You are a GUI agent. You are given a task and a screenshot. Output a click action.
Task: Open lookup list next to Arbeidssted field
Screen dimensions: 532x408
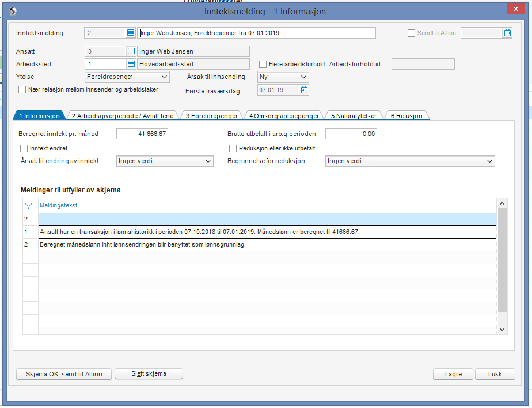[x=131, y=64]
